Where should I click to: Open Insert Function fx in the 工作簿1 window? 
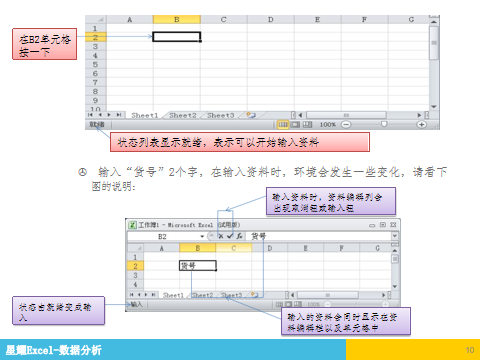[239, 236]
